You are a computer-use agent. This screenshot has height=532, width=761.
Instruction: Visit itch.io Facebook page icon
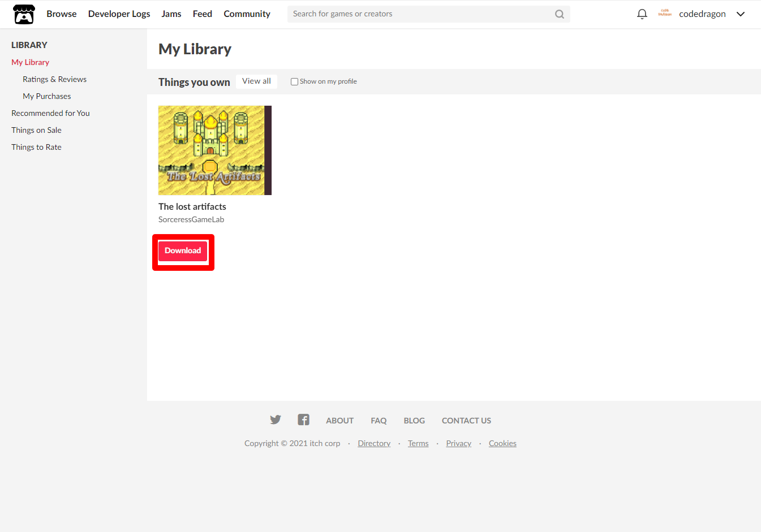click(304, 419)
